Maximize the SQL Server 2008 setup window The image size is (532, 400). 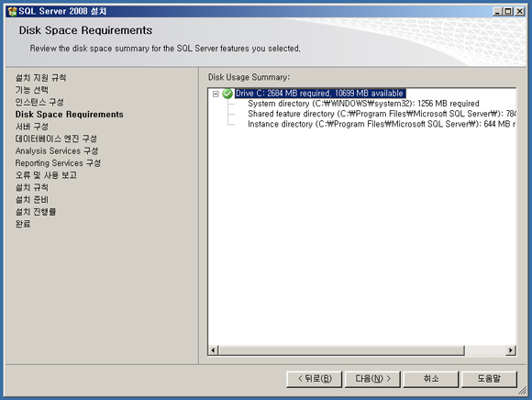point(508,12)
